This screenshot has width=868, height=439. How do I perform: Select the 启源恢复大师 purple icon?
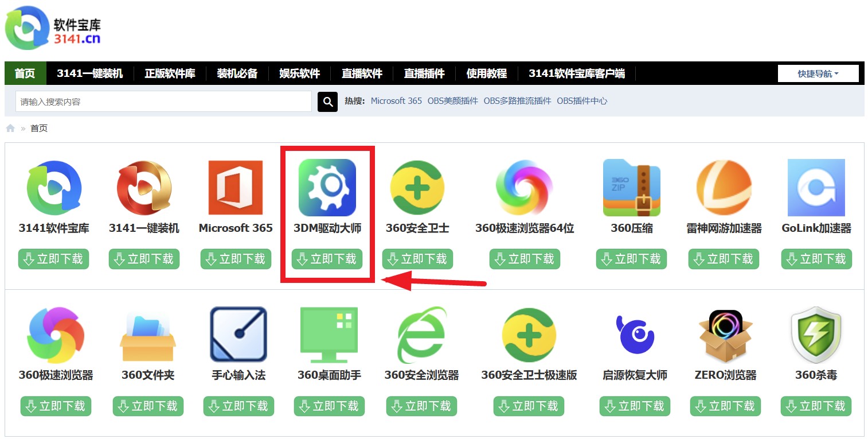pyautogui.click(x=635, y=335)
